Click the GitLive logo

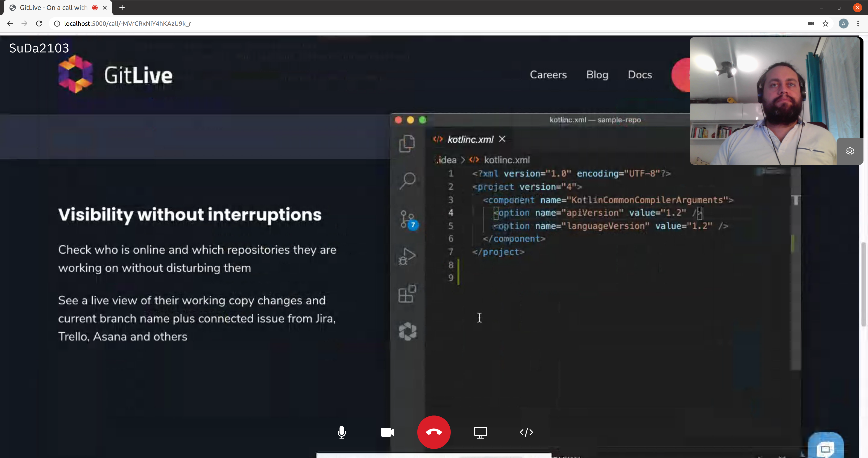(115, 74)
